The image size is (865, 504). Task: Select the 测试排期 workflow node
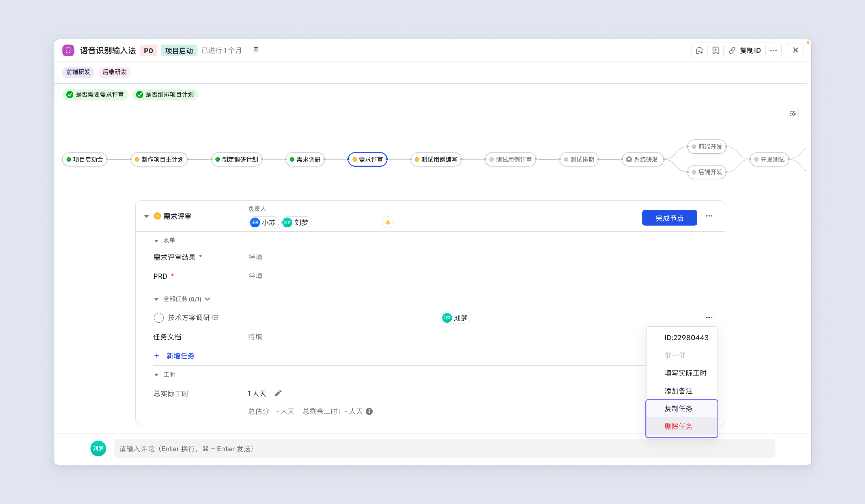pos(579,159)
